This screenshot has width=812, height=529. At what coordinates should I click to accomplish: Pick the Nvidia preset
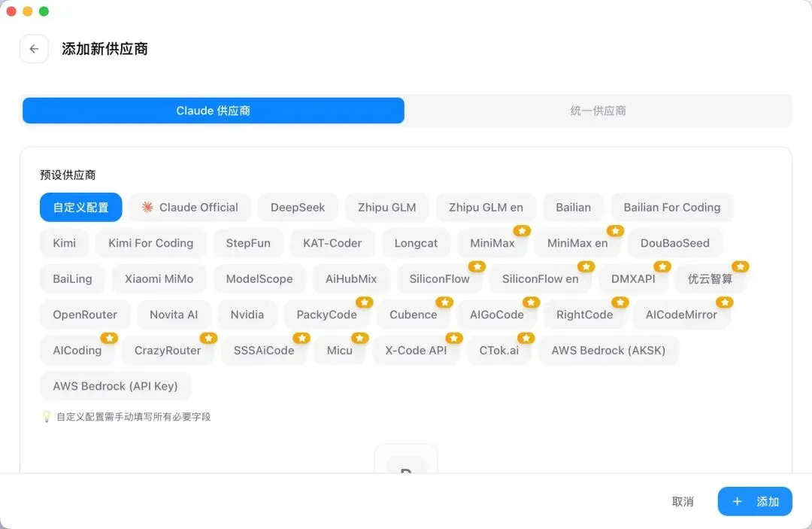(x=247, y=315)
